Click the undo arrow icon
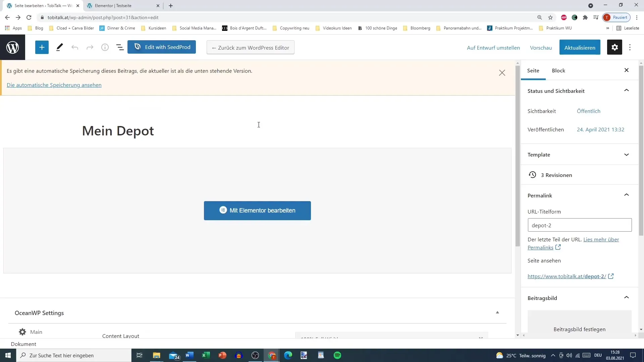 point(75,48)
